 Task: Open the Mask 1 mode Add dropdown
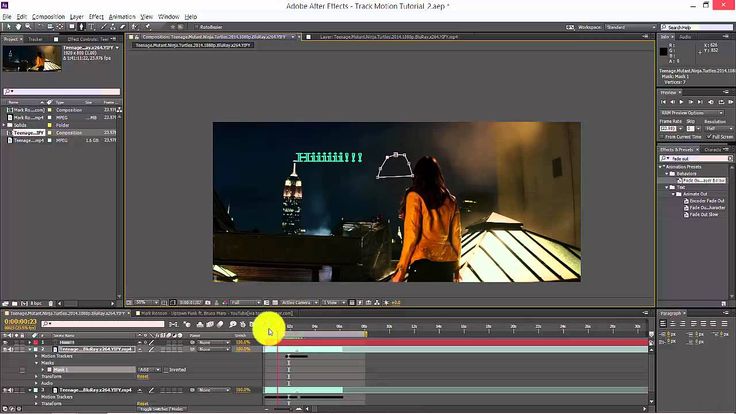[x=148, y=369]
